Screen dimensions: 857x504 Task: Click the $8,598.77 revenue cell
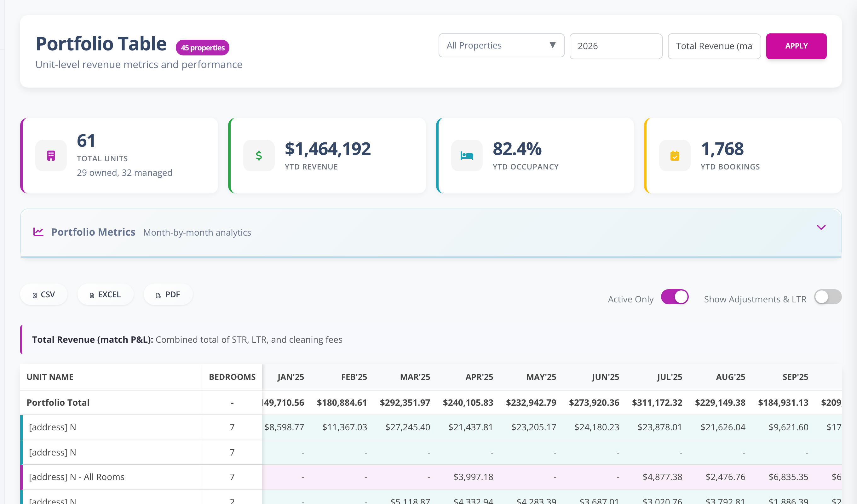pos(284,427)
